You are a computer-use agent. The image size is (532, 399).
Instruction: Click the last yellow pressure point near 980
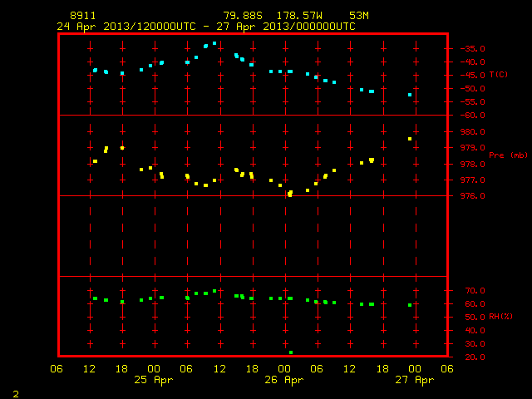point(410,139)
